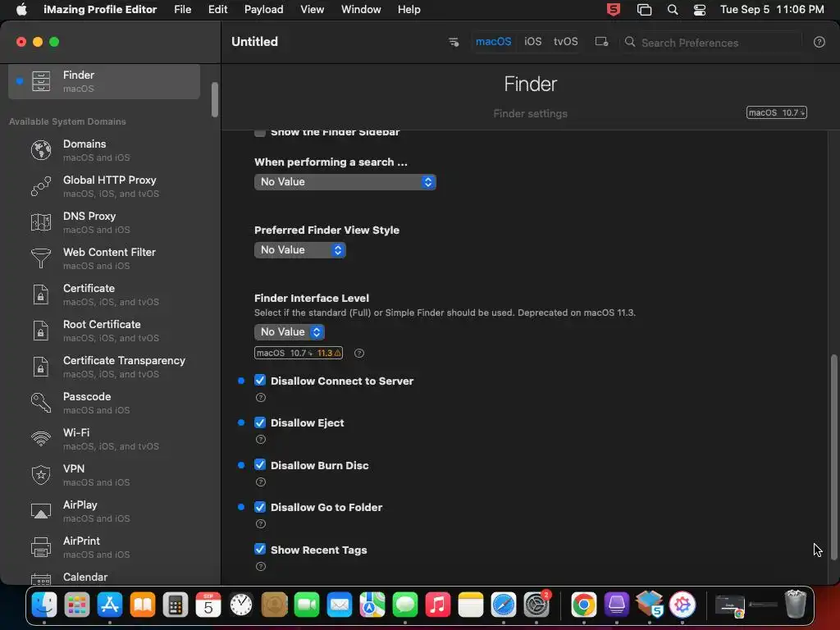The height and width of the screenshot is (630, 840).
Task: Open the iMazing Profile Editor app menu
Action: pos(100,10)
